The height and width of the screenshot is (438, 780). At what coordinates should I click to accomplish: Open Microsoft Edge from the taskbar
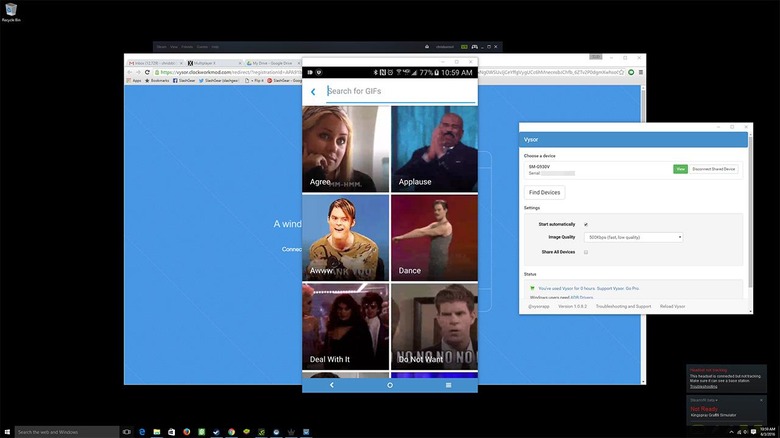click(x=142, y=432)
